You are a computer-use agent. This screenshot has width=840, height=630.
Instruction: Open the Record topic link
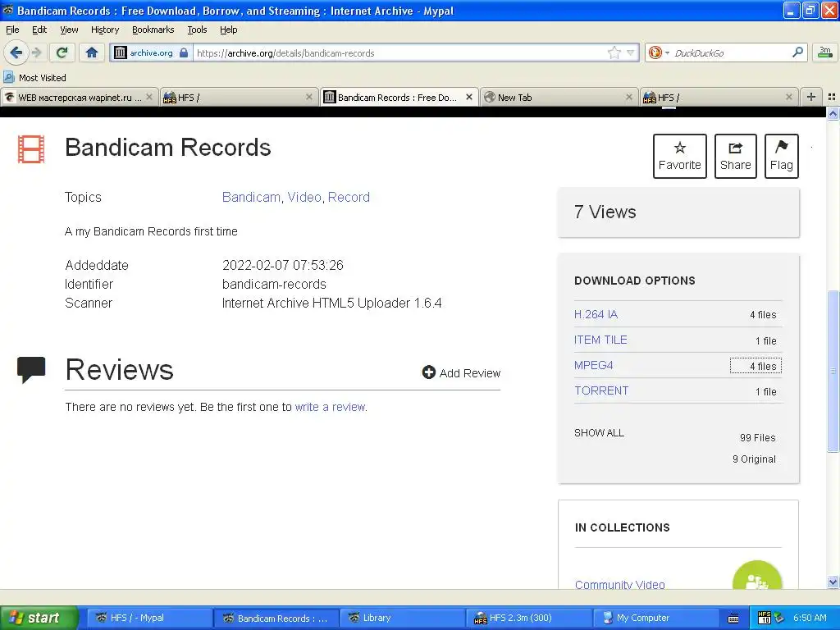click(349, 197)
